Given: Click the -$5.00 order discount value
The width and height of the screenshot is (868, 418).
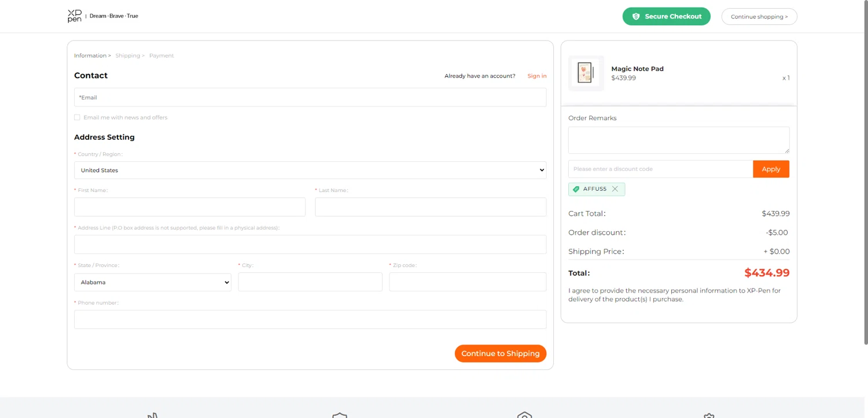Looking at the screenshot, I should (777, 232).
